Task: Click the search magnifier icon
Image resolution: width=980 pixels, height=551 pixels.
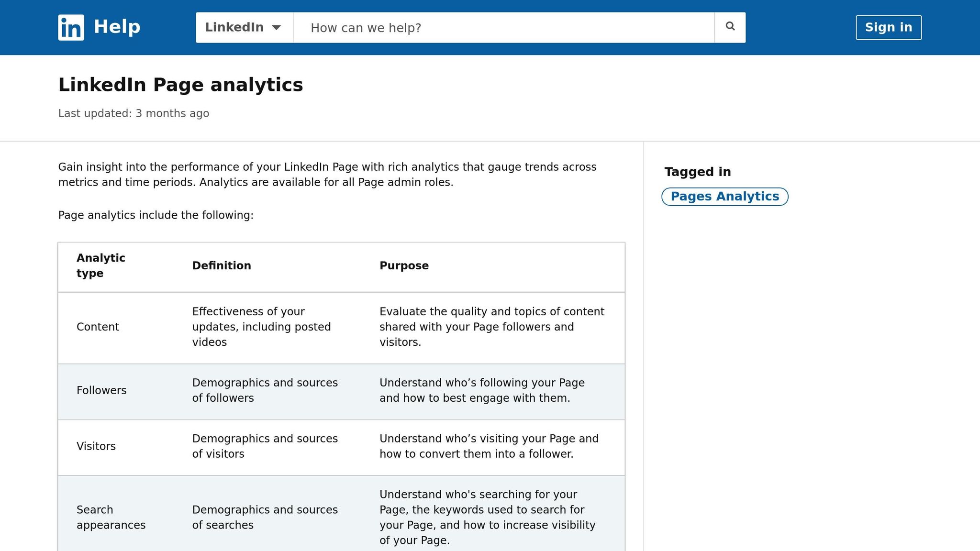Action: click(729, 27)
